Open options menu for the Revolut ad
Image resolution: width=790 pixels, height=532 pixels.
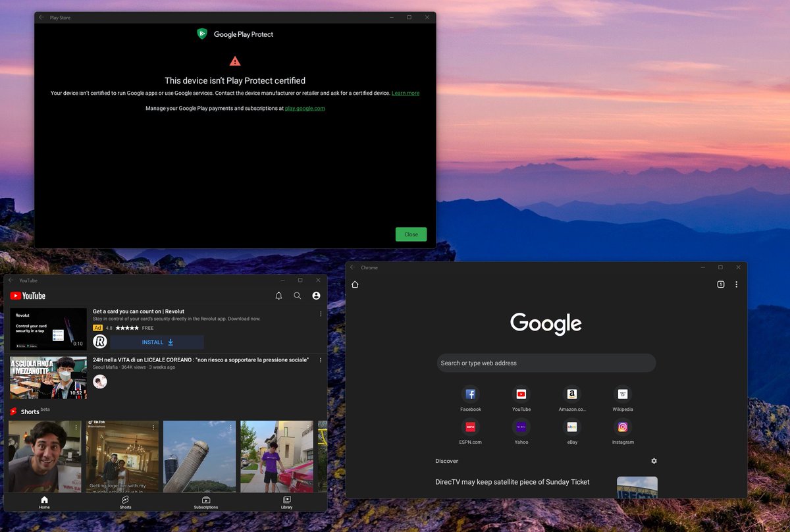321,314
